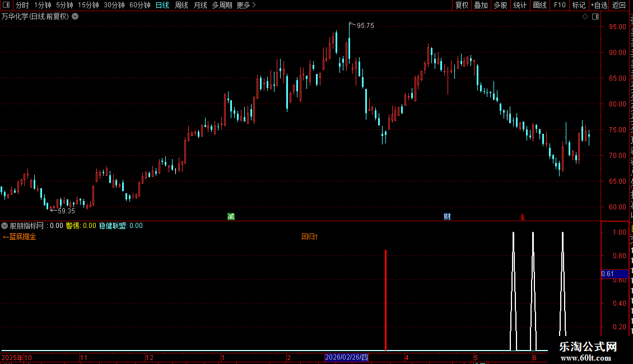Click the 蓝底掘金 label
This screenshot has height=364, width=633.
pos(20,237)
